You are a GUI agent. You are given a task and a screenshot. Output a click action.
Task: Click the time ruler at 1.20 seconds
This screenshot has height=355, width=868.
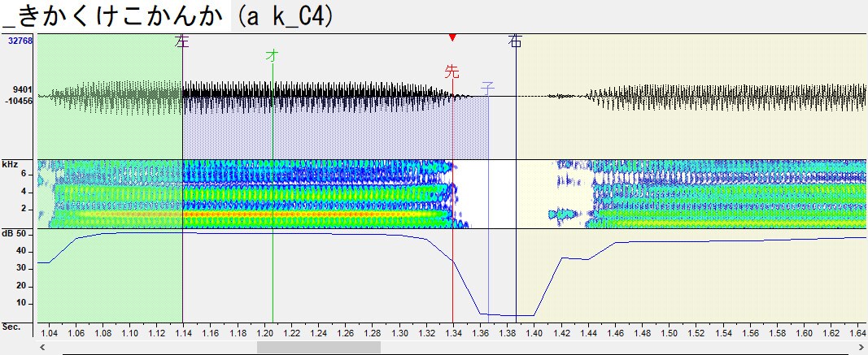click(x=264, y=333)
